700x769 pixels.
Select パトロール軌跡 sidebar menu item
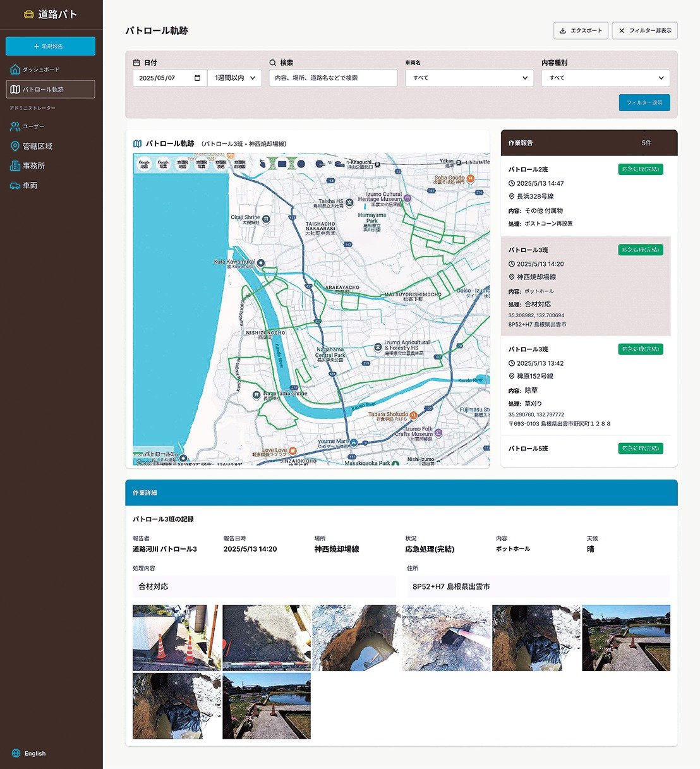coord(51,89)
